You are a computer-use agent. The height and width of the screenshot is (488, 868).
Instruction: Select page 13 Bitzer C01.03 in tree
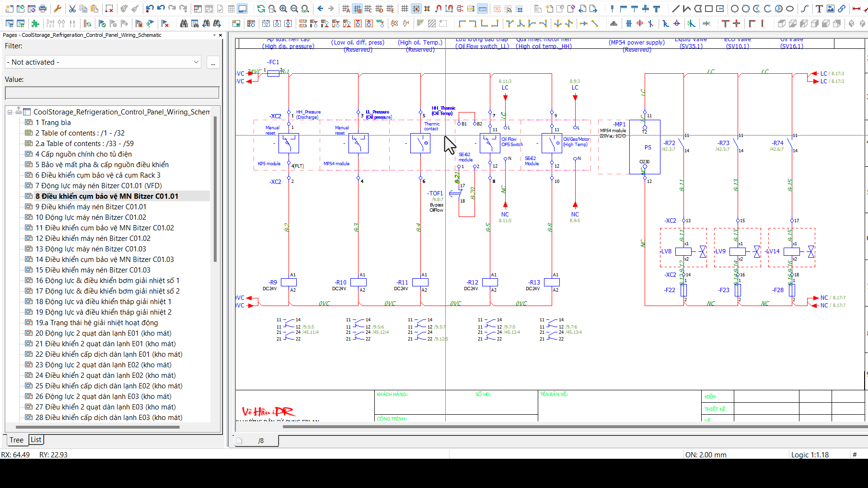[91, 249]
